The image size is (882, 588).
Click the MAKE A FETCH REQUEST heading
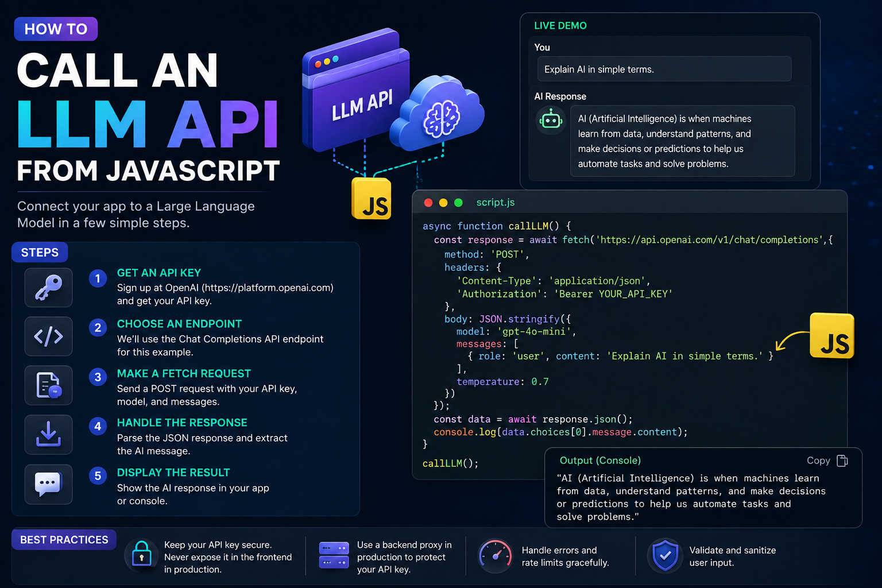[184, 373]
